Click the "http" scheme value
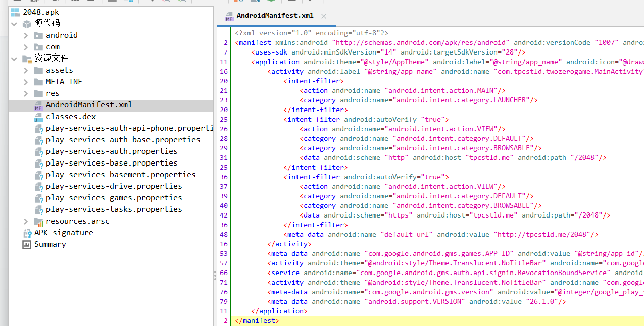The image size is (644, 326). pos(397,158)
